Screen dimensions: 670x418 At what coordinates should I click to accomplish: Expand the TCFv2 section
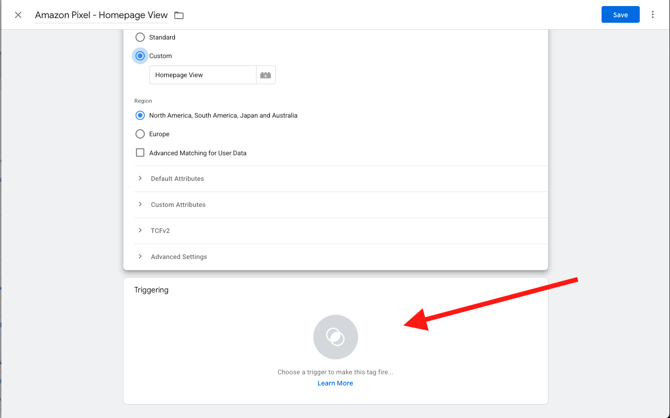pyautogui.click(x=160, y=231)
